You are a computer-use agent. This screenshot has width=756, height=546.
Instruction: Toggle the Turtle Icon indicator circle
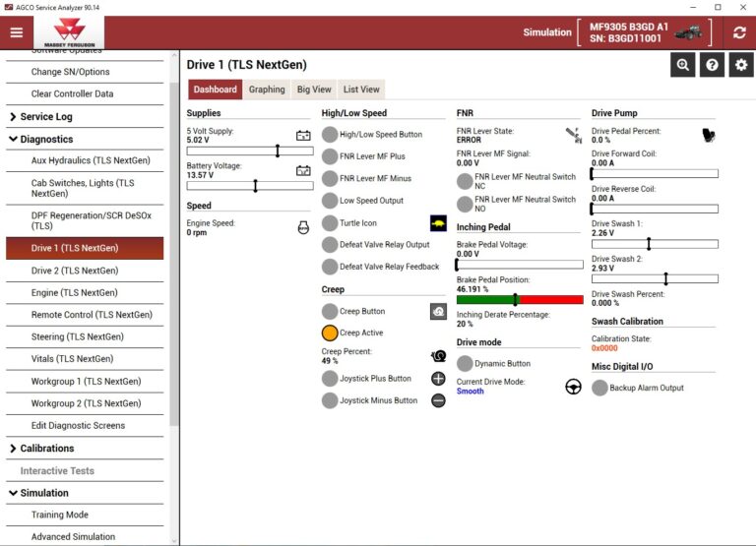click(x=330, y=223)
